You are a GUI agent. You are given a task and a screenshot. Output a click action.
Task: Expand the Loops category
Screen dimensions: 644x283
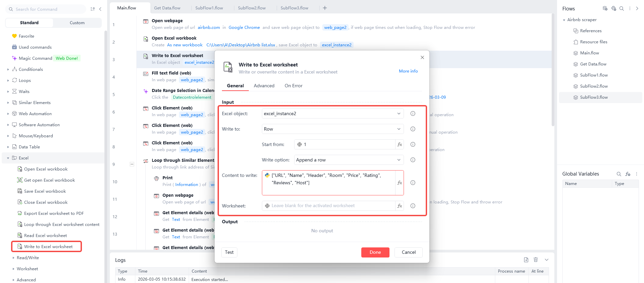8,81
